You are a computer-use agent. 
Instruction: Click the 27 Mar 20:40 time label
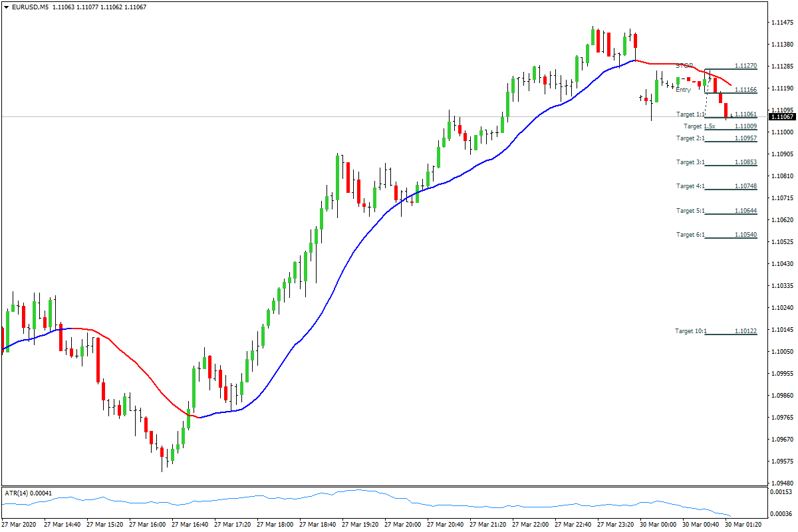[x=446, y=525]
